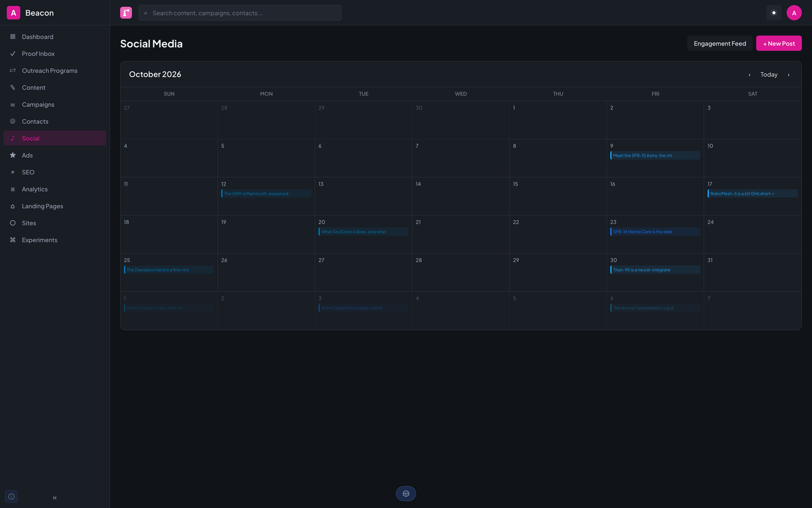Select October 14 in the calendar

[x=461, y=196]
